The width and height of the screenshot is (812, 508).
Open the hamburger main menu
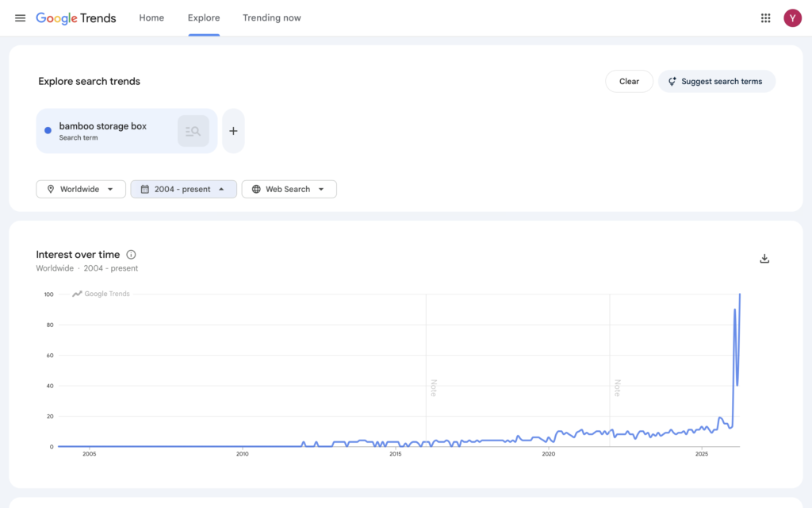coord(20,18)
